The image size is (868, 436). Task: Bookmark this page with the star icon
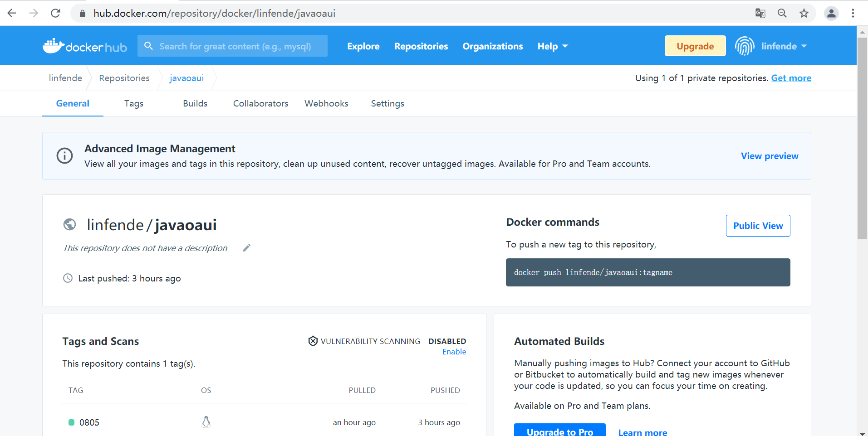pos(804,13)
